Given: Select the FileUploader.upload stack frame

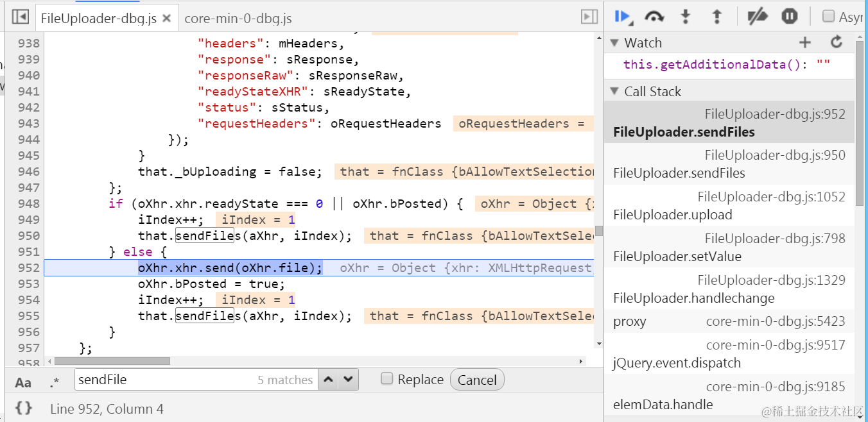Looking at the screenshot, I should (729, 206).
